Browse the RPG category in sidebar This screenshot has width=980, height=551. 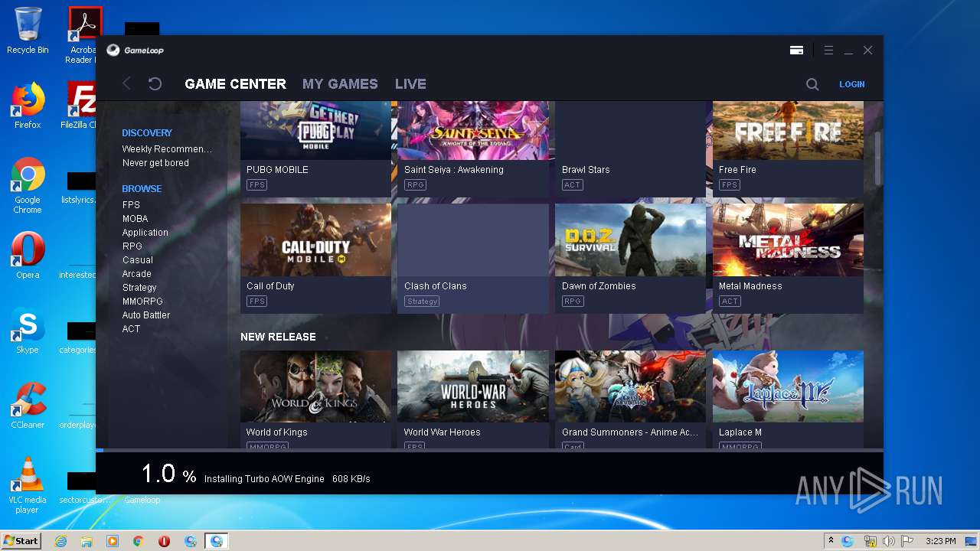click(x=132, y=246)
